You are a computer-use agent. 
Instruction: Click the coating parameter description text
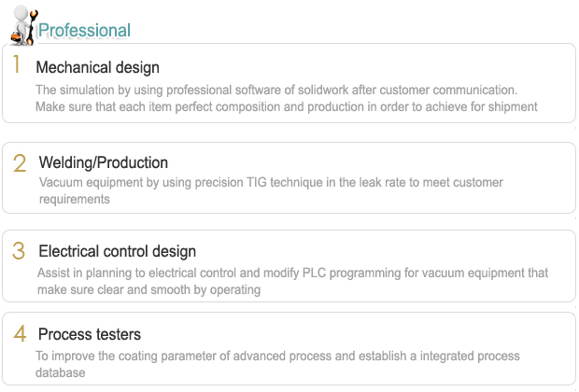point(277,357)
